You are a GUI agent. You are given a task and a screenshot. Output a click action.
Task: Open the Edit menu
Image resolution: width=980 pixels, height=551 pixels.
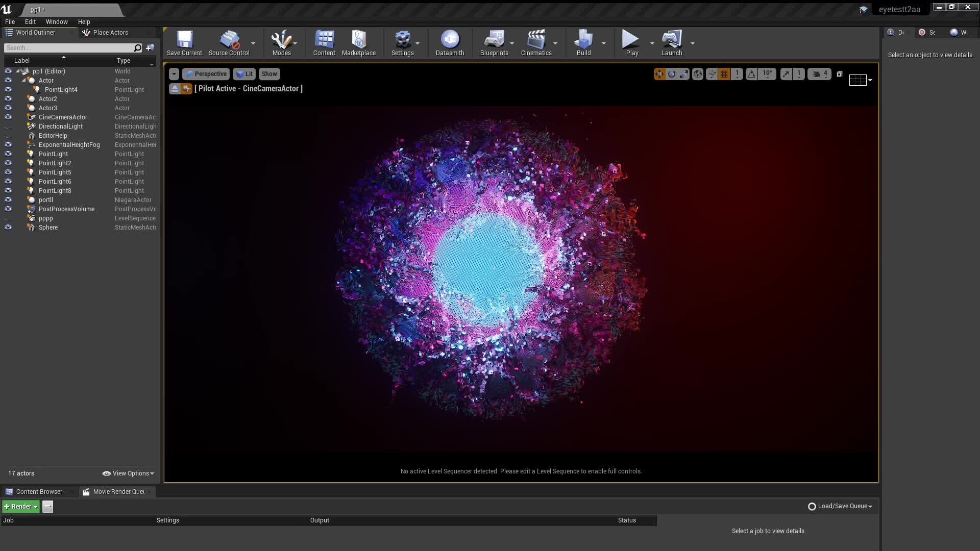30,21
